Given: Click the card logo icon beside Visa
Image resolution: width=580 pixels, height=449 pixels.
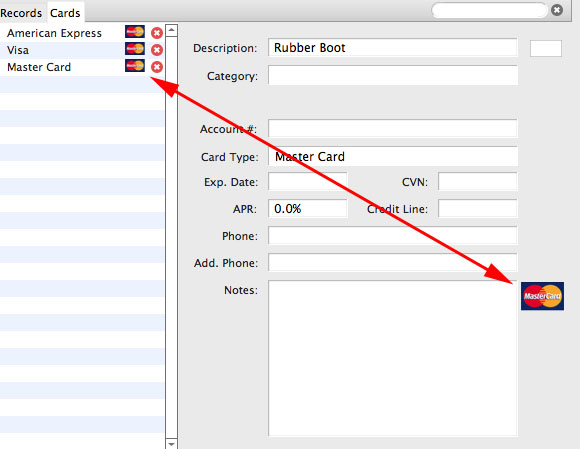Looking at the screenshot, I should [x=135, y=49].
